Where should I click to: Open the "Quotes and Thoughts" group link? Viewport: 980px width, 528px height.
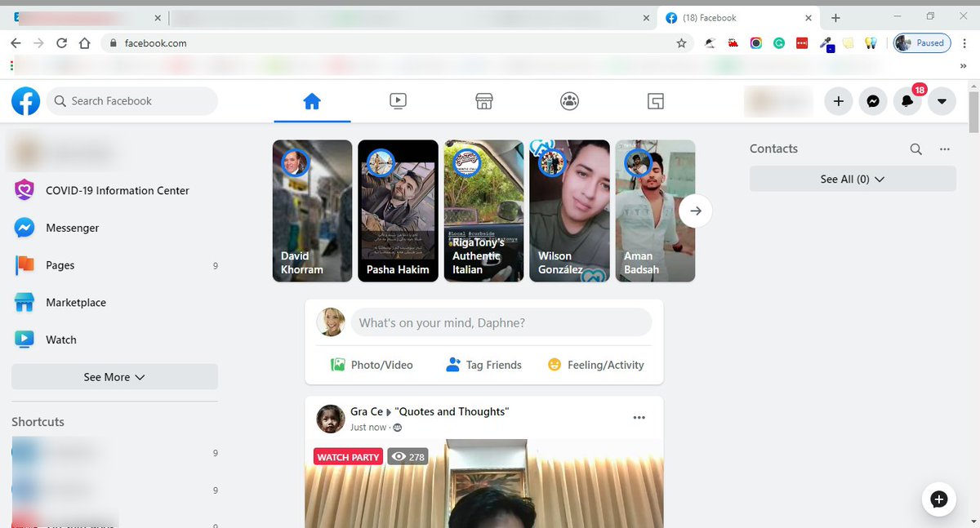452,411
